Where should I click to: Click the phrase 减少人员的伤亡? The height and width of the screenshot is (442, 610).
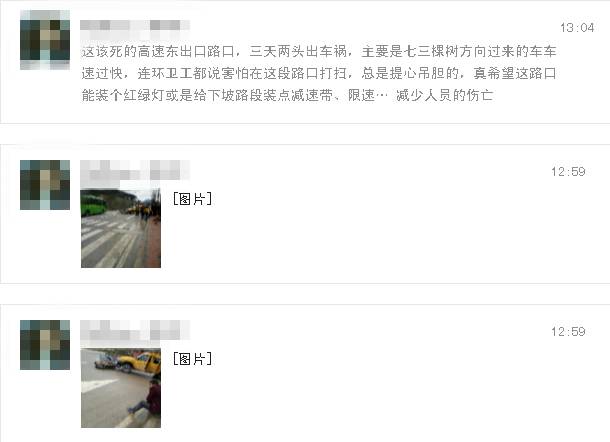click(445, 95)
